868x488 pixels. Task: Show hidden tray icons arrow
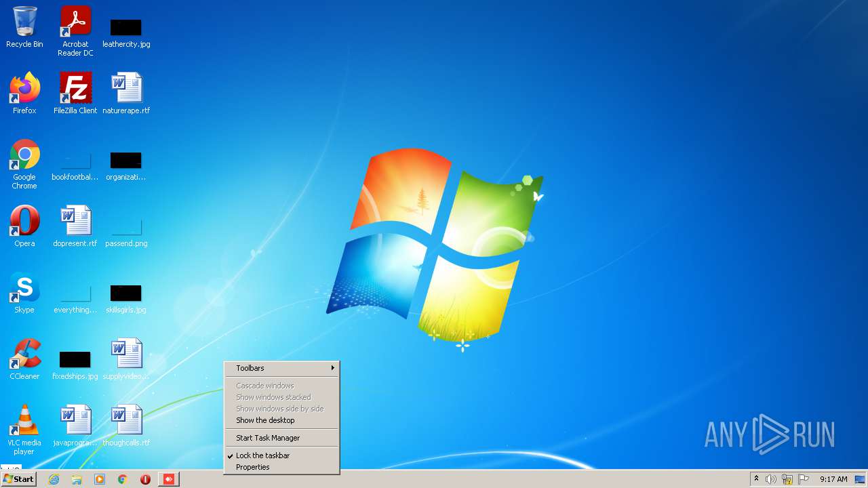pos(756,479)
